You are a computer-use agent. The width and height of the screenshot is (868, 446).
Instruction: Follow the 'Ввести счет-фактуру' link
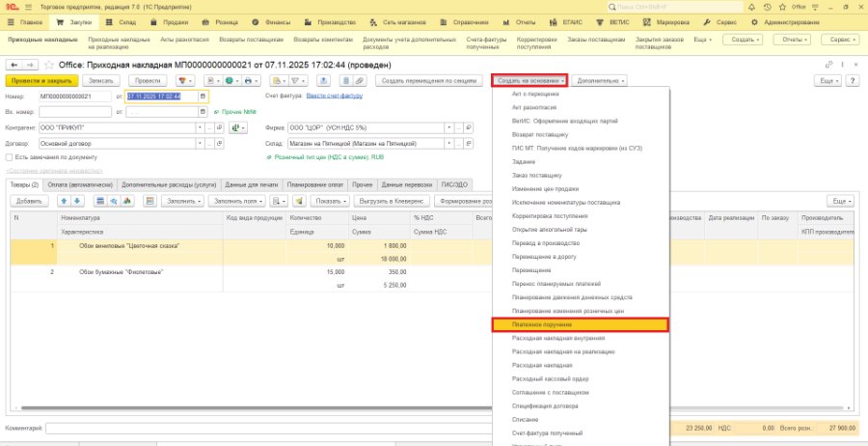point(334,96)
